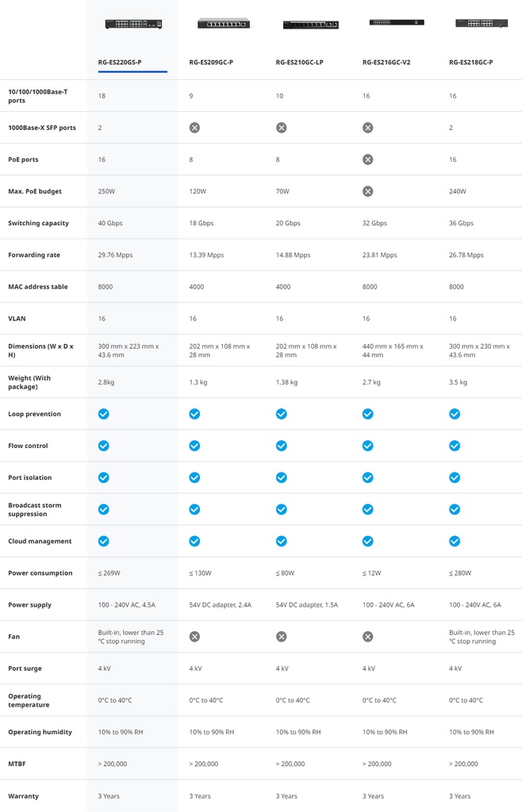The image size is (522, 812).
Task: Click the Max. PoE budget X icon for RG-ES216GC-V2
Action: (367, 191)
